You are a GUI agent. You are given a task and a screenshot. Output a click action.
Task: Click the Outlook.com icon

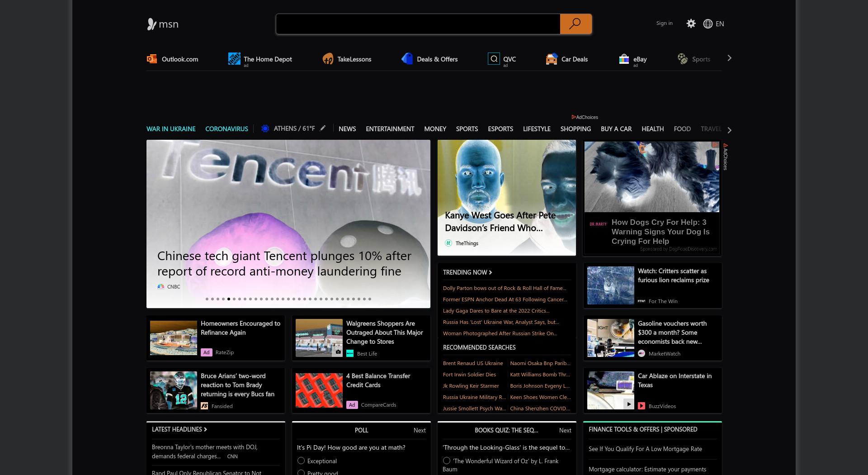click(x=152, y=59)
